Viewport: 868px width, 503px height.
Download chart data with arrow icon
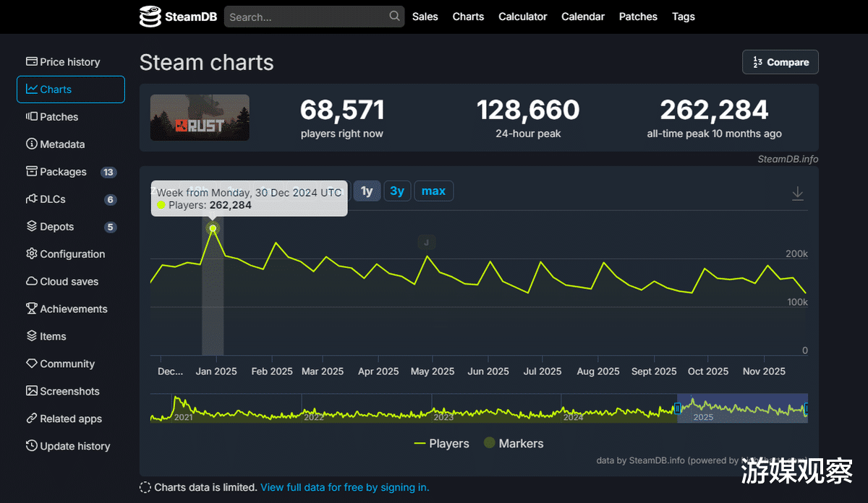pos(798,193)
